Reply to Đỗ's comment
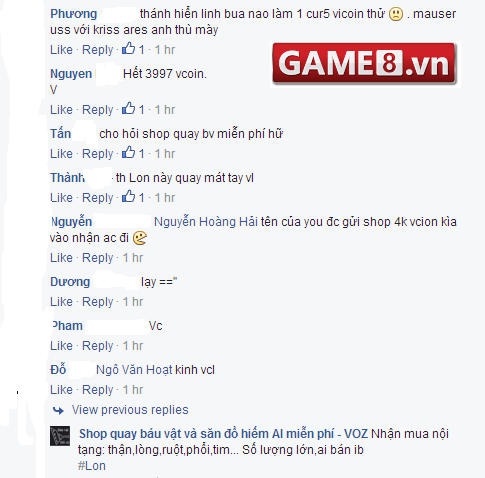485x478 pixels. point(98,390)
